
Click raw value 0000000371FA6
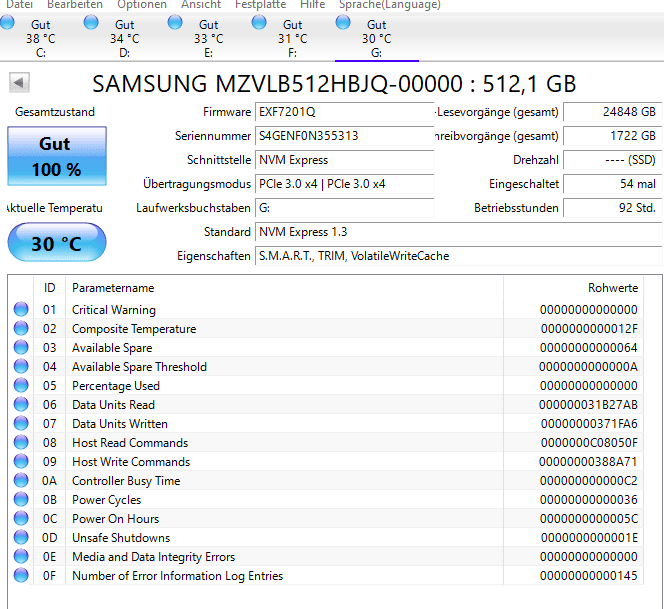[589, 424]
